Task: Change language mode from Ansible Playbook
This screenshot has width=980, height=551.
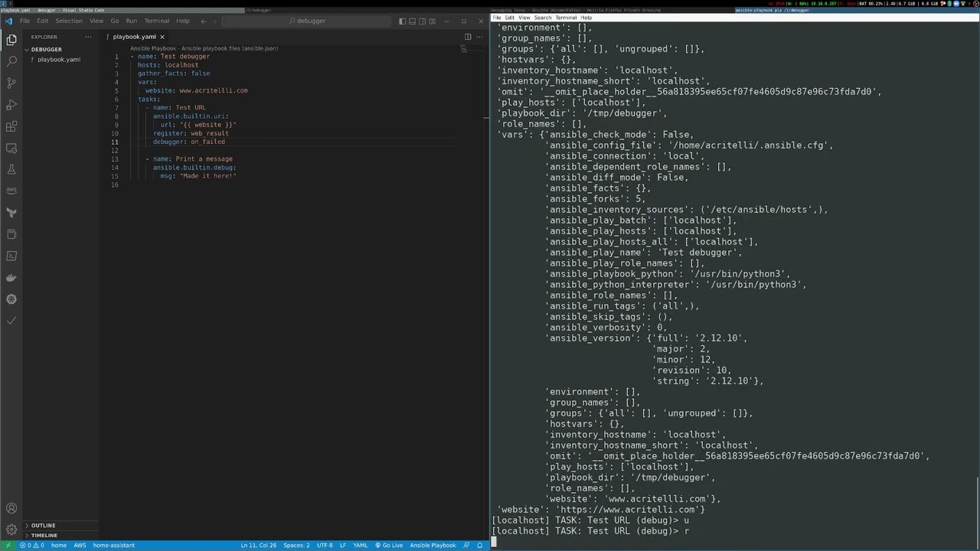Action: click(x=433, y=546)
